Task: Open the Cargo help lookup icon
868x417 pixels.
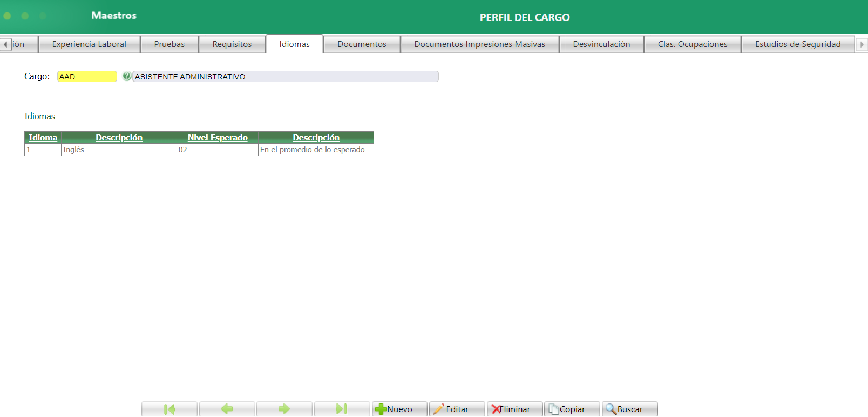Action: coord(126,76)
